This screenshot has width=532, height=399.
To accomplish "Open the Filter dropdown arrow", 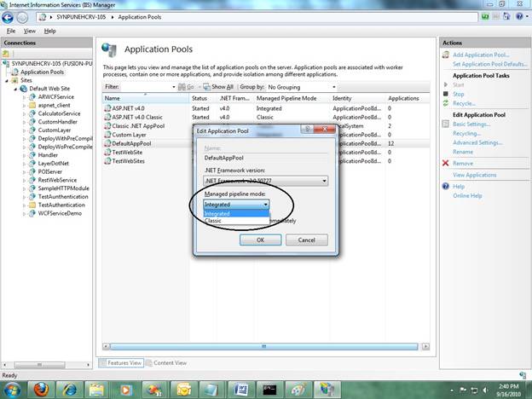I will (x=173, y=87).
